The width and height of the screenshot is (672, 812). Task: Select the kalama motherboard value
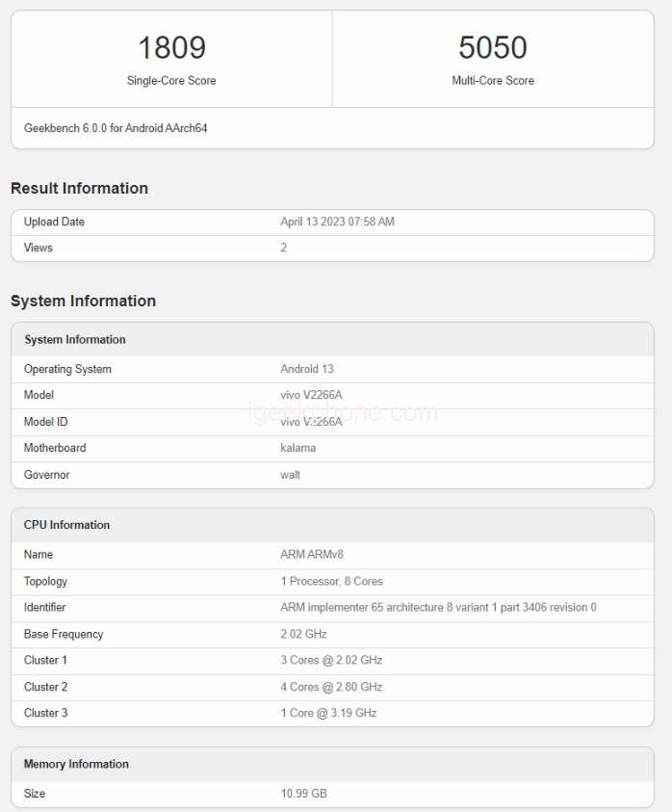[x=297, y=448]
